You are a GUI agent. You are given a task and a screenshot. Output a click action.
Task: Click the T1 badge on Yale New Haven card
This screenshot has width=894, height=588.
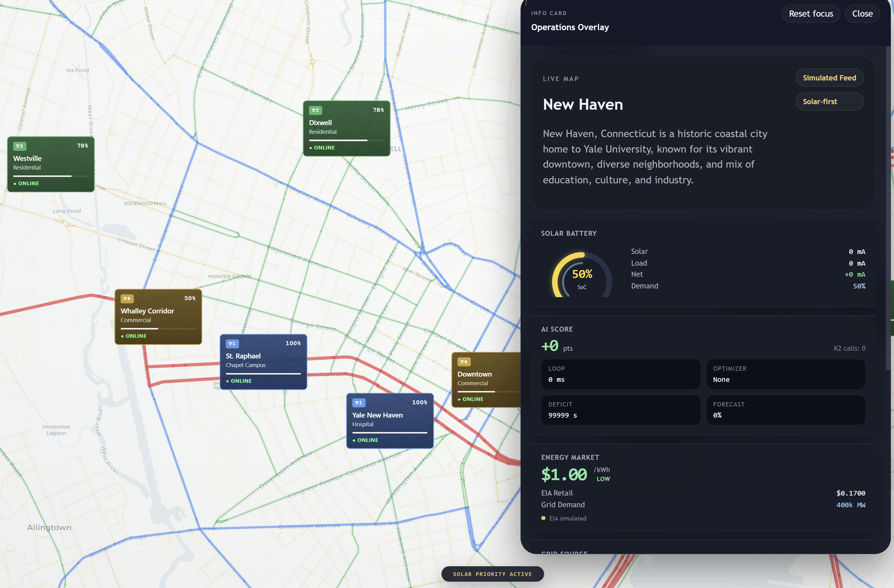point(358,403)
